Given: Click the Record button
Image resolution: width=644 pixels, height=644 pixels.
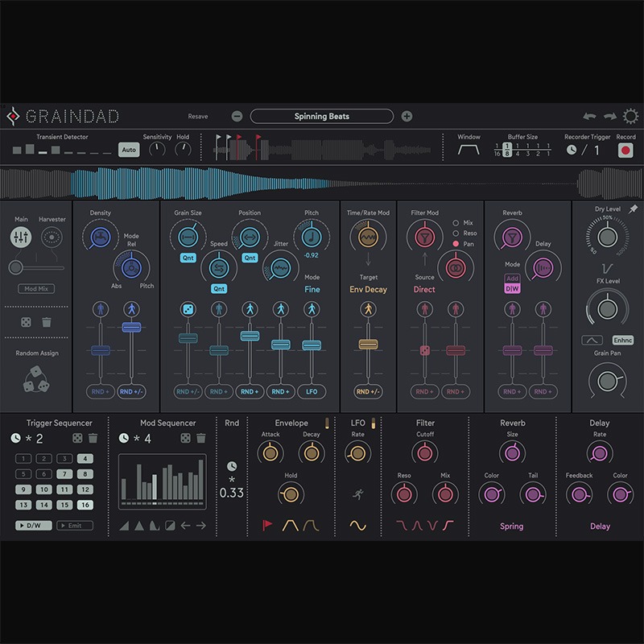Looking at the screenshot, I should [625, 151].
